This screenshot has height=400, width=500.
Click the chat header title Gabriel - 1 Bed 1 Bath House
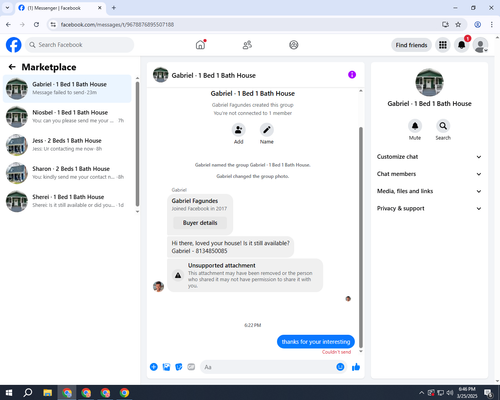click(x=214, y=75)
